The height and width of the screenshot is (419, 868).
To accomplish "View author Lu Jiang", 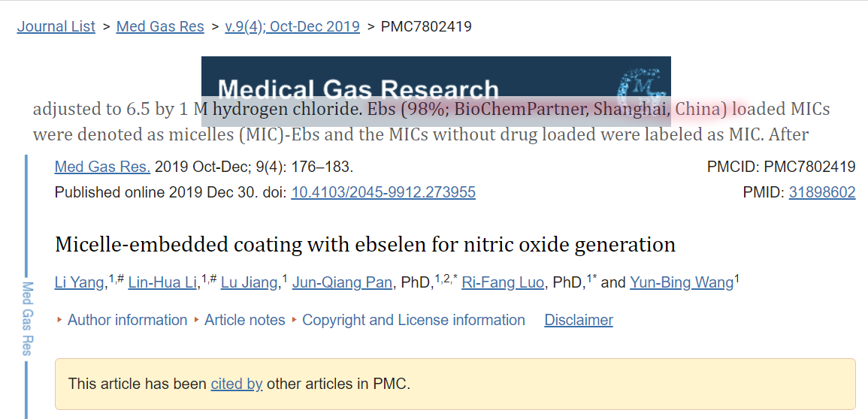I will click(249, 283).
